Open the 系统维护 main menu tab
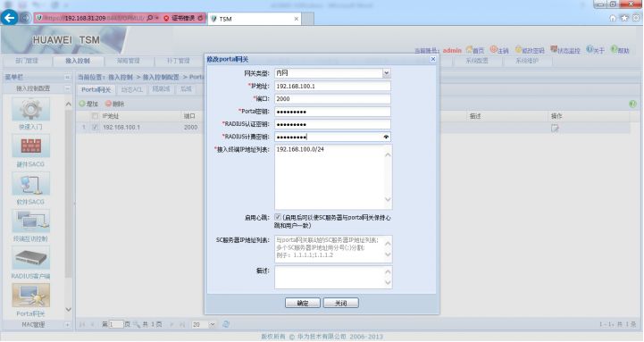This screenshot has height=342, width=644. [527, 61]
